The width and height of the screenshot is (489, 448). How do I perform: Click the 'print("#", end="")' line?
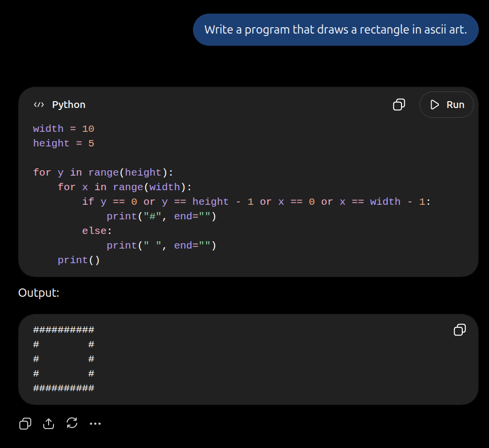coord(161,216)
